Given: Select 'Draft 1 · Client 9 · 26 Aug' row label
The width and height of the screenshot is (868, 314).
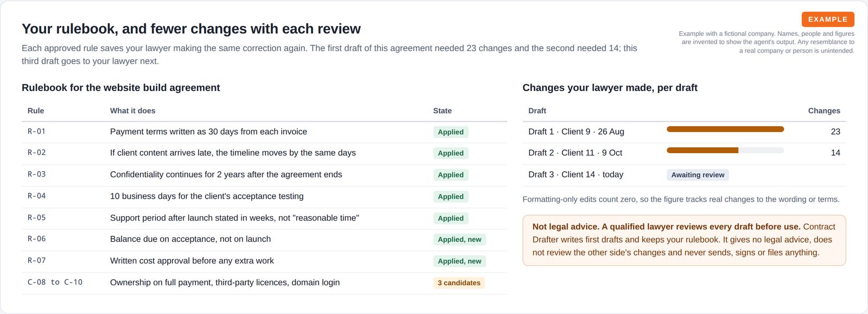Looking at the screenshot, I should (576, 131).
